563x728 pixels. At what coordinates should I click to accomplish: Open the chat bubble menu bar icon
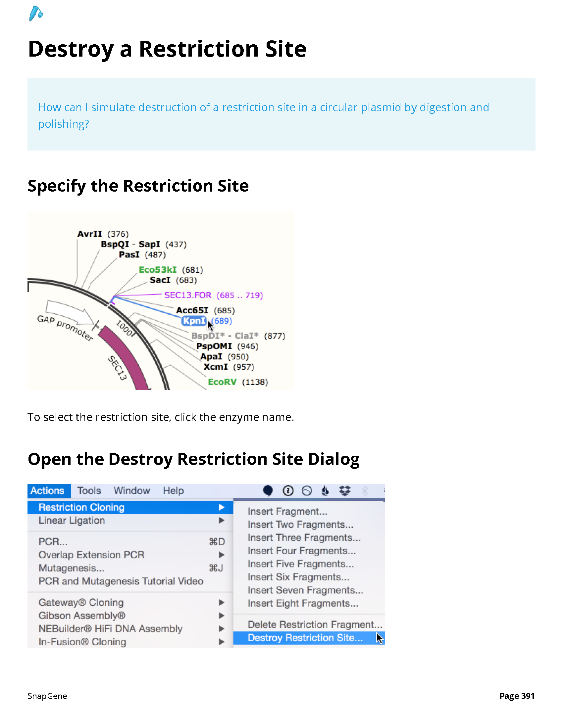[268, 491]
